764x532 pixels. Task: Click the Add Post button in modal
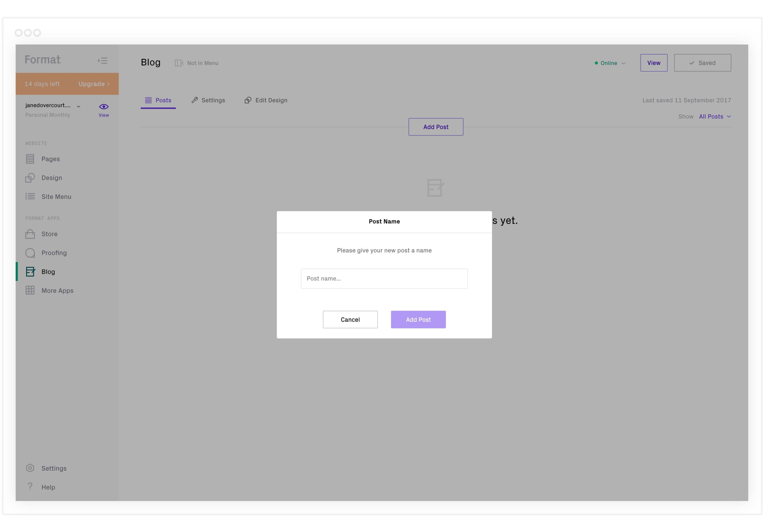418,320
